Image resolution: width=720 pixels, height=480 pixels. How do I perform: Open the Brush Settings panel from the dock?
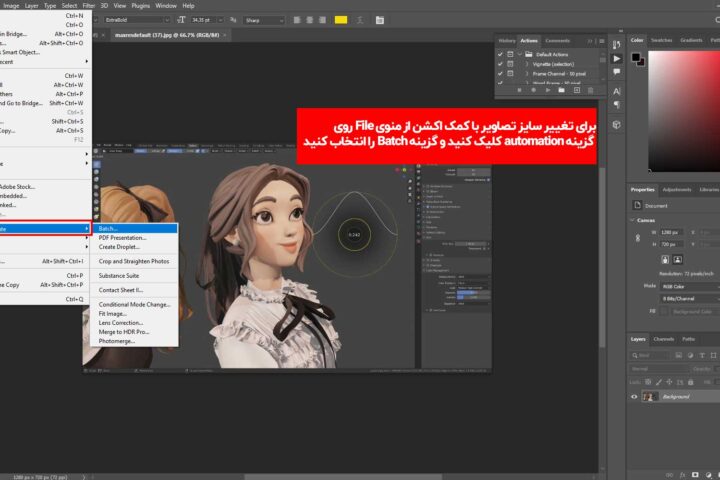[617, 45]
